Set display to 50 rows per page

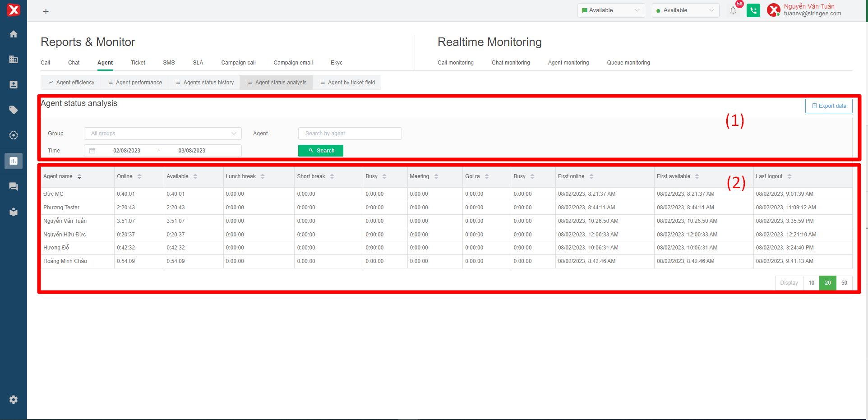pyautogui.click(x=844, y=283)
